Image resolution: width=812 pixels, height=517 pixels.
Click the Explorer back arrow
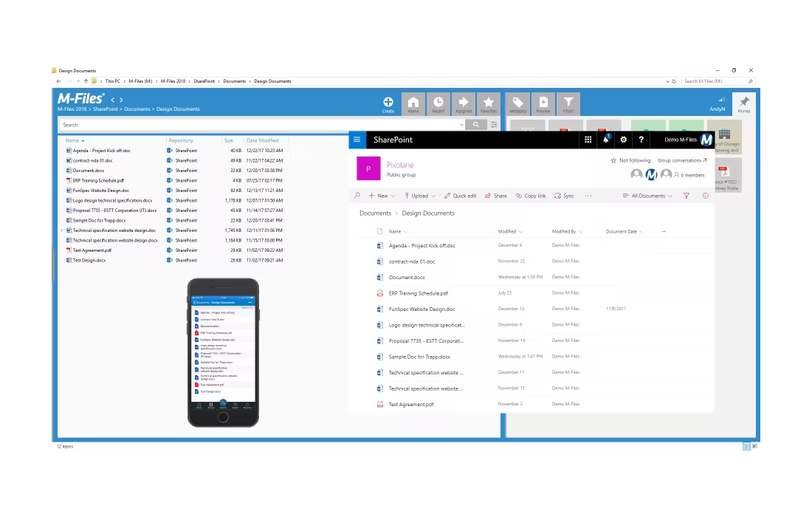tap(59, 81)
